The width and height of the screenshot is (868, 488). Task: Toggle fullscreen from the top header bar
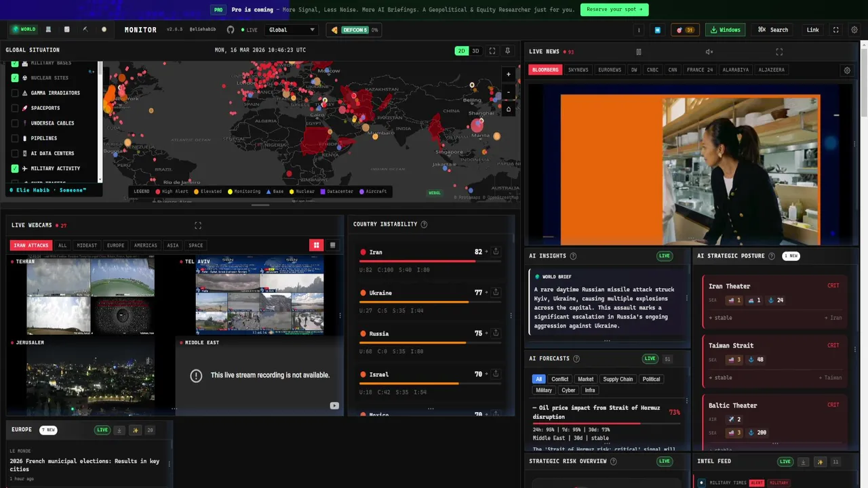835,30
